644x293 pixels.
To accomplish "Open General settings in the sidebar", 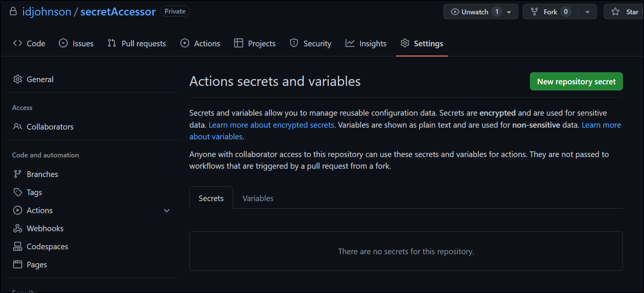I will pyautogui.click(x=40, y=79).
